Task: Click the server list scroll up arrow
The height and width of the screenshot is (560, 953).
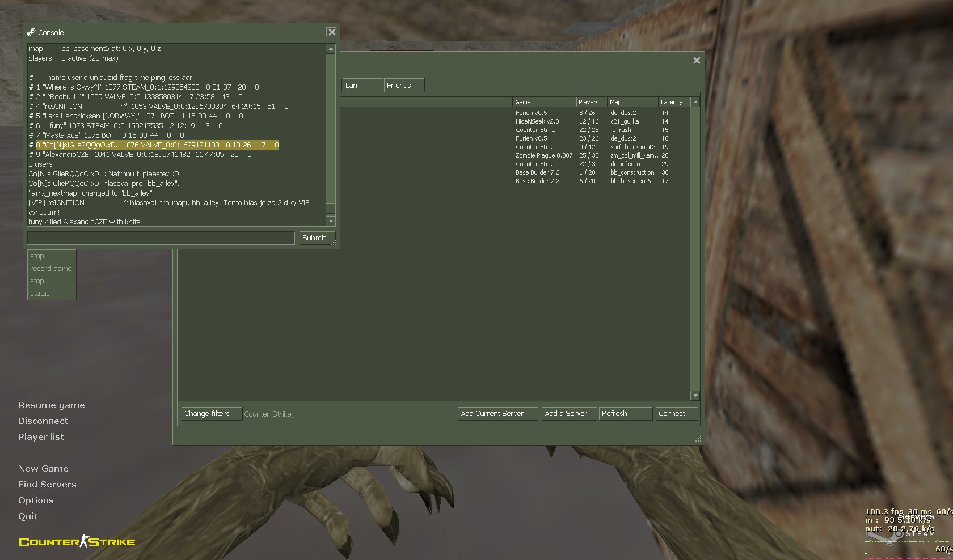Action: pos(695,102)
